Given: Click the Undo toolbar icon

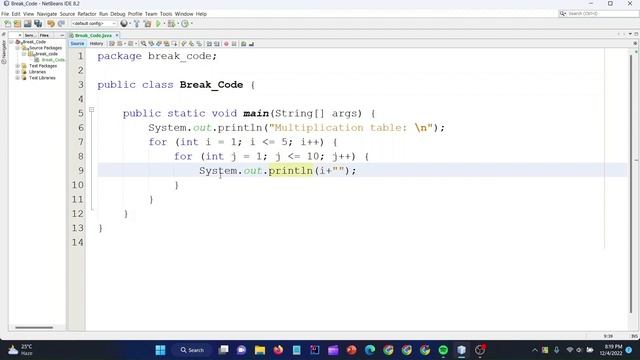Looking at the screenshot, I should pyautogui.click(x=51, y=24).
